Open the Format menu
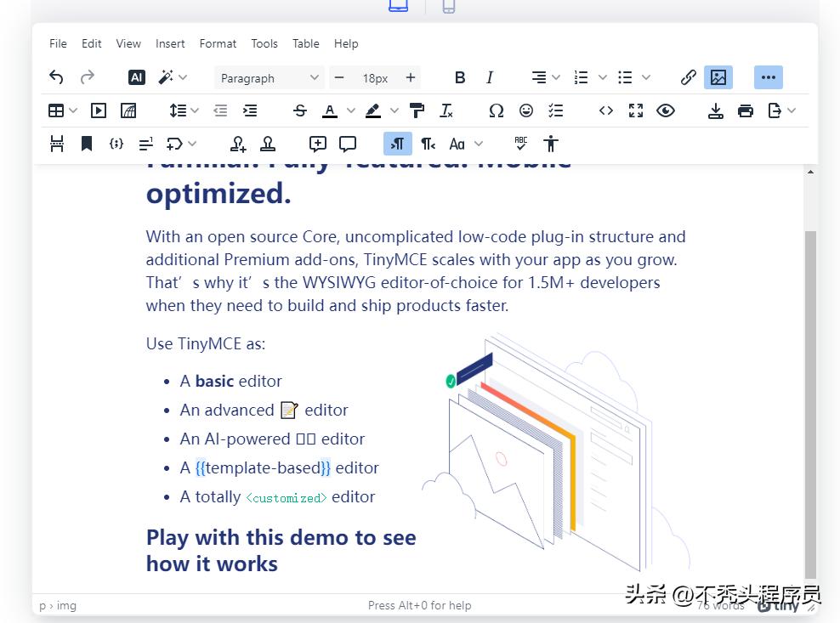The width and height of the screenshot is (840, 623). click(x=218, y=43)
